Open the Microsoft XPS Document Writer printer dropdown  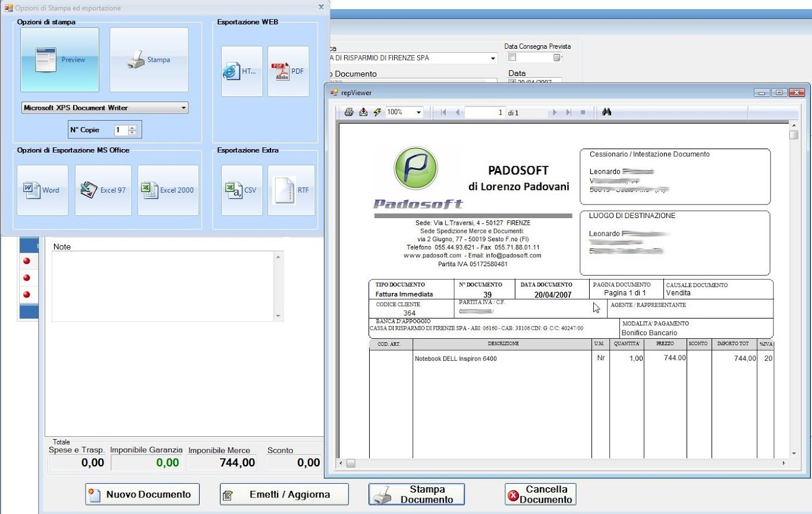point(184,108)
